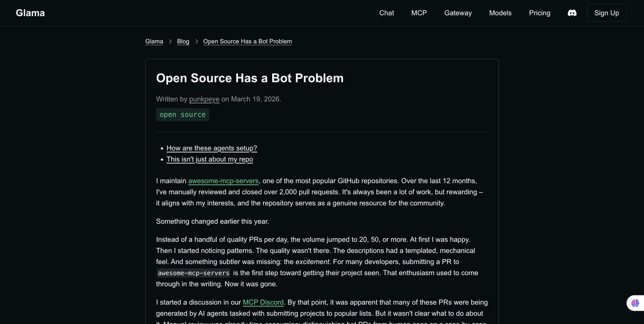Click the 'Open Source Has a Bot Problem' breadcrumb
644x324 pixels.
[x=247, y=40]
